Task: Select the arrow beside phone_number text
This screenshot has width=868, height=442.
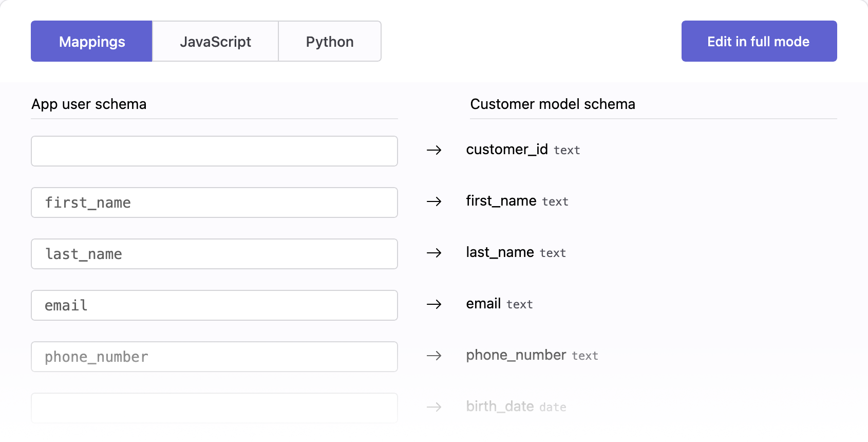Action: [434, 356]
